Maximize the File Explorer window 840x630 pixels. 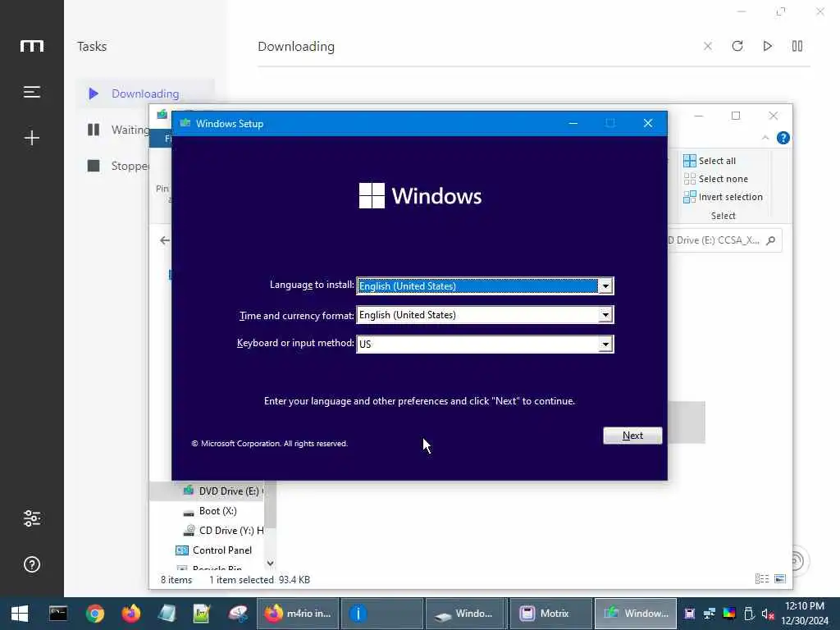[736, 116]
